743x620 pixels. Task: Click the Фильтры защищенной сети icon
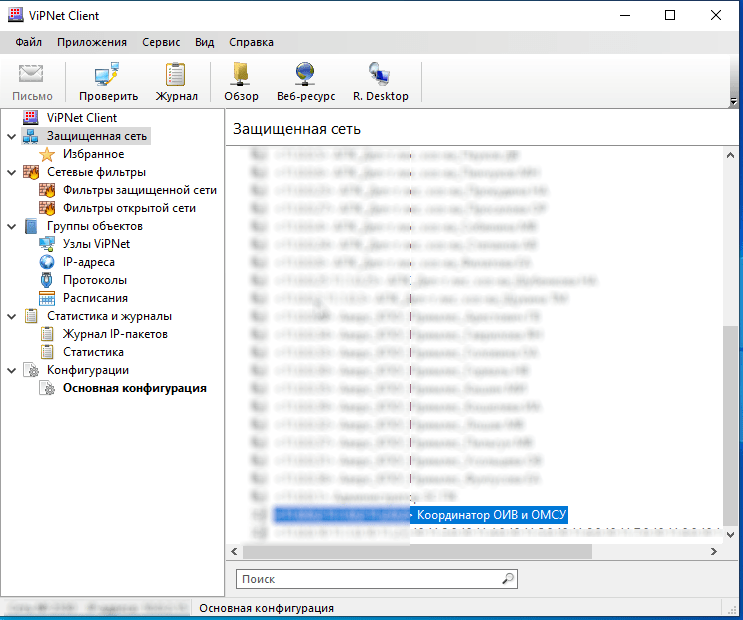click(x=47, y=190)
